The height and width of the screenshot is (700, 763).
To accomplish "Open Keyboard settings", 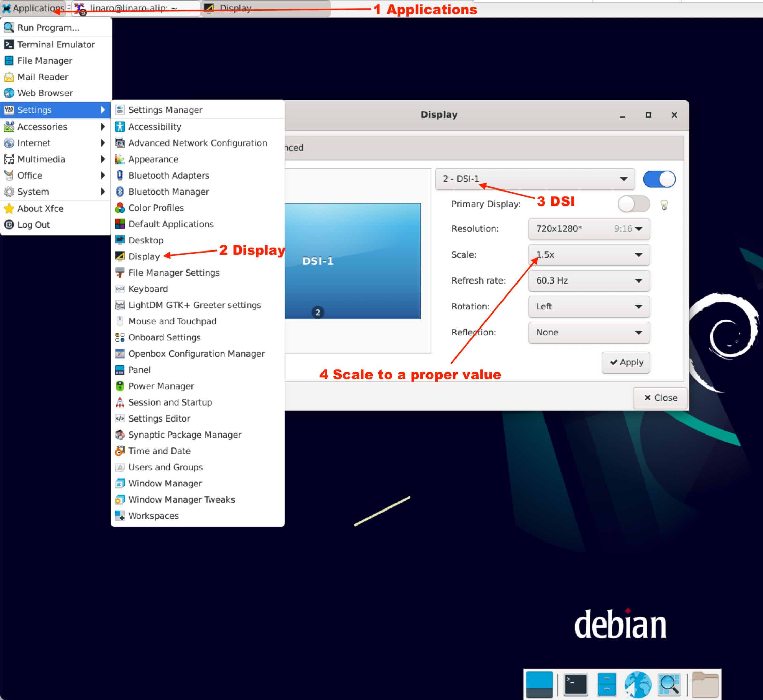I will tap(197, 289).
